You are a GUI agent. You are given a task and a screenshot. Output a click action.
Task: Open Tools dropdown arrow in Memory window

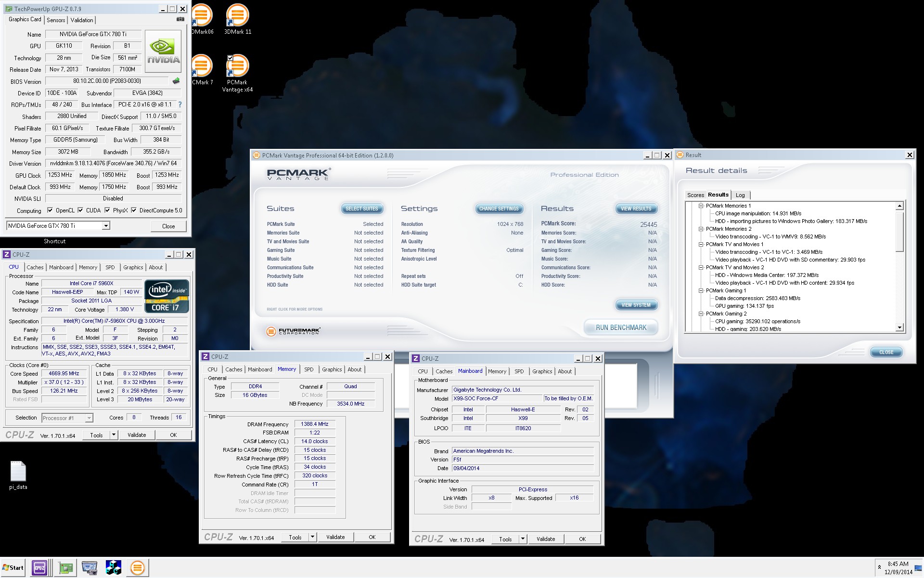tap(312, 537)
